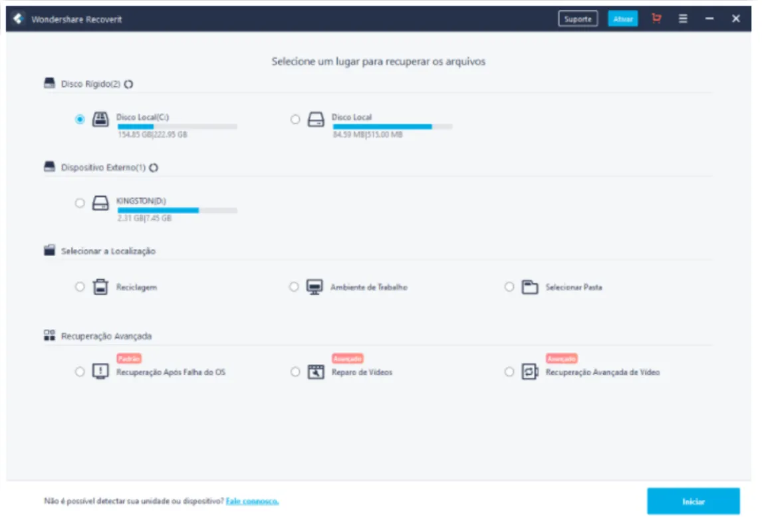Select the Reparo de Vídeos radio button

pyautogui.click(x=295, y=372)
